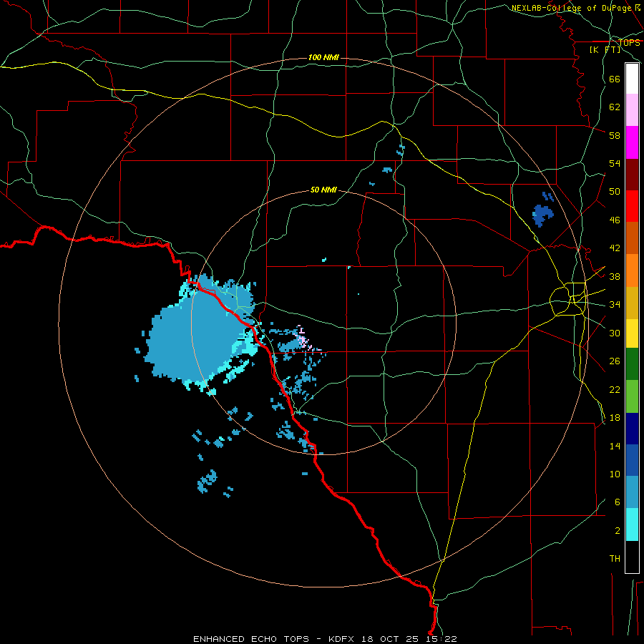Screen dimensions: 644x644
Task: Click the legend value "22"
Action: click(x=615, y=389)
